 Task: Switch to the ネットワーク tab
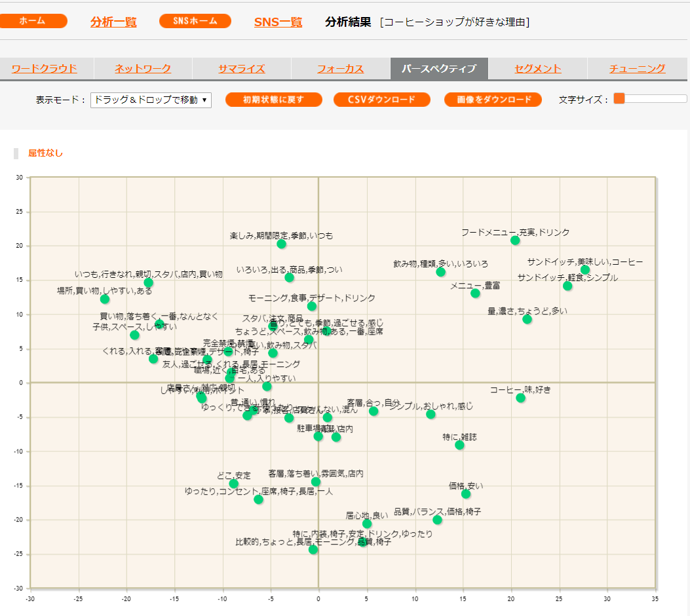point(143,69)
